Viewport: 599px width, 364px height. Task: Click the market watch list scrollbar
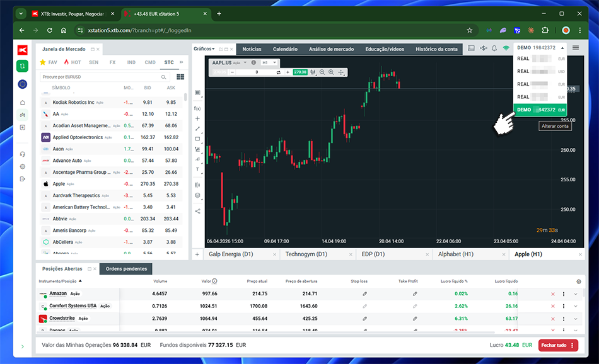click(x=185, y=96)
